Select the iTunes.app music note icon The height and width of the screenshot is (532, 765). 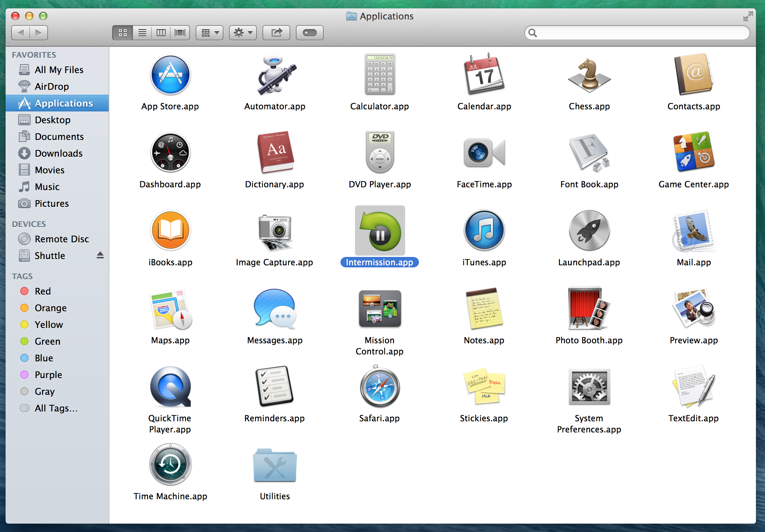(x=484, y=230)
